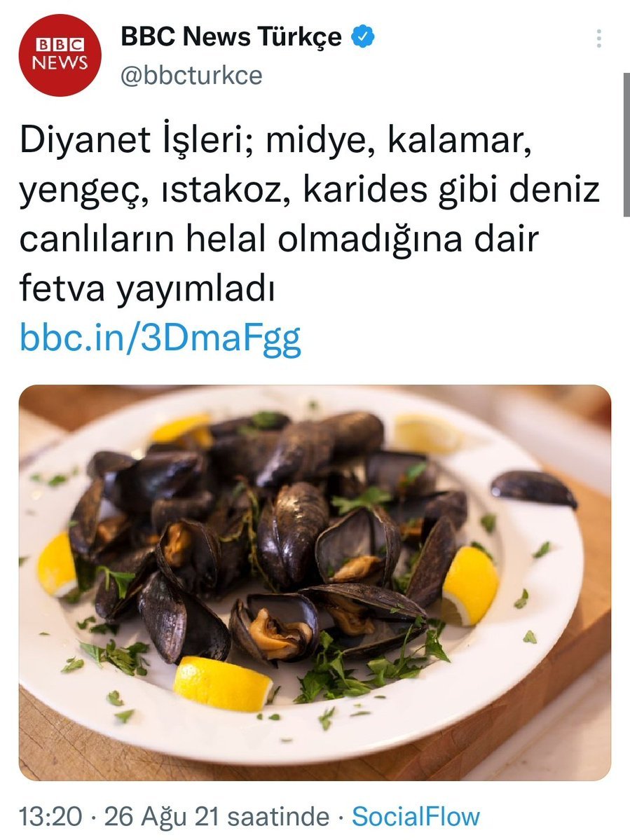The image size is (630, 840).
Task: Click the NEWS text inside avatar
Action: [60, 62]
